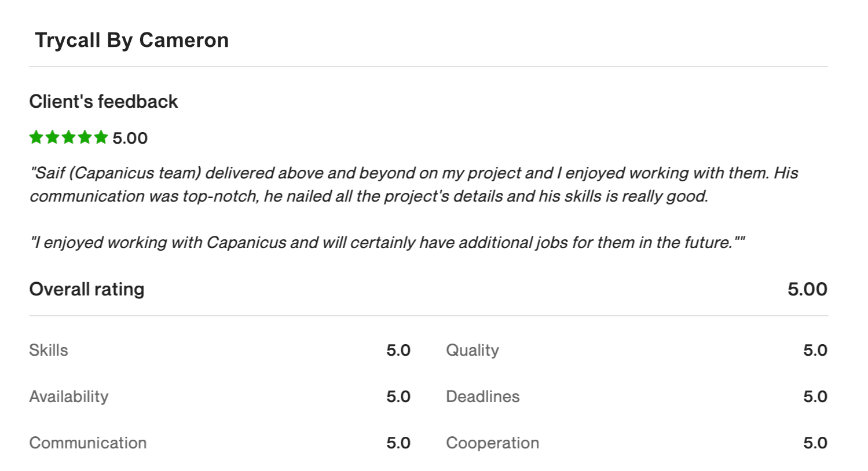Click the third green rating star
The width and height of the screenshot is (868, 471).
[69, 137]
